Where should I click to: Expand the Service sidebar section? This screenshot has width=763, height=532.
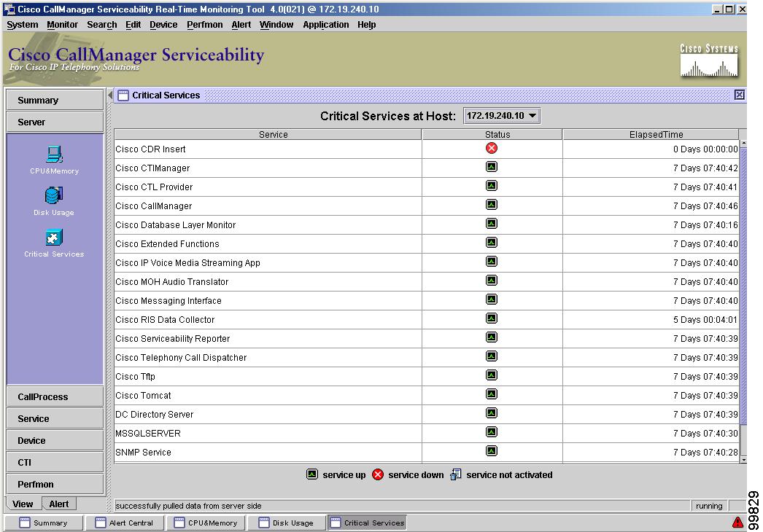55,418
